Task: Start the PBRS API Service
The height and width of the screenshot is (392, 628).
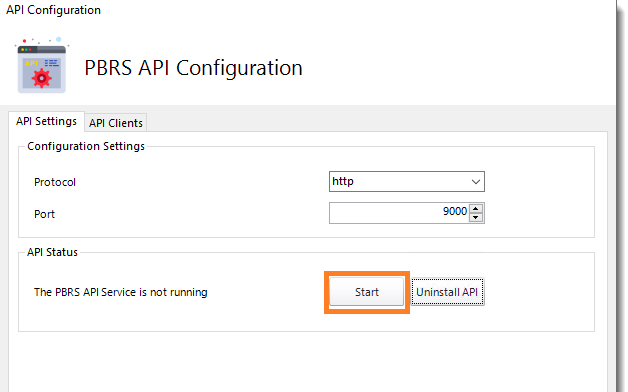Action: tap(366, 292)
